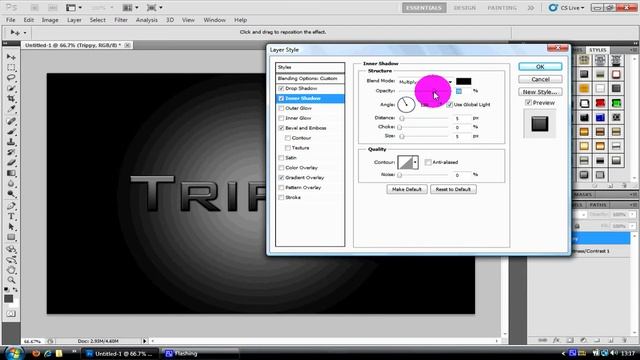Screen dimensions: 640x360
Task: Toggle Use Global Light checkbox
Action: pos(449,105)
